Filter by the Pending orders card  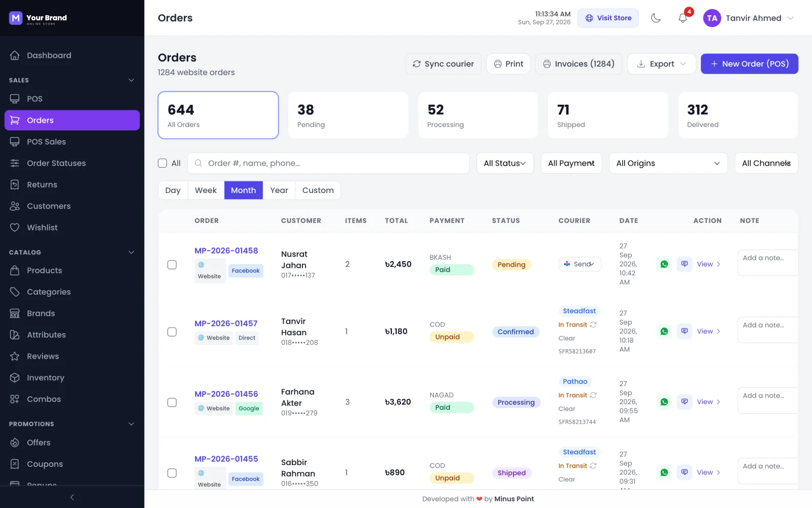tap(348, 115)
